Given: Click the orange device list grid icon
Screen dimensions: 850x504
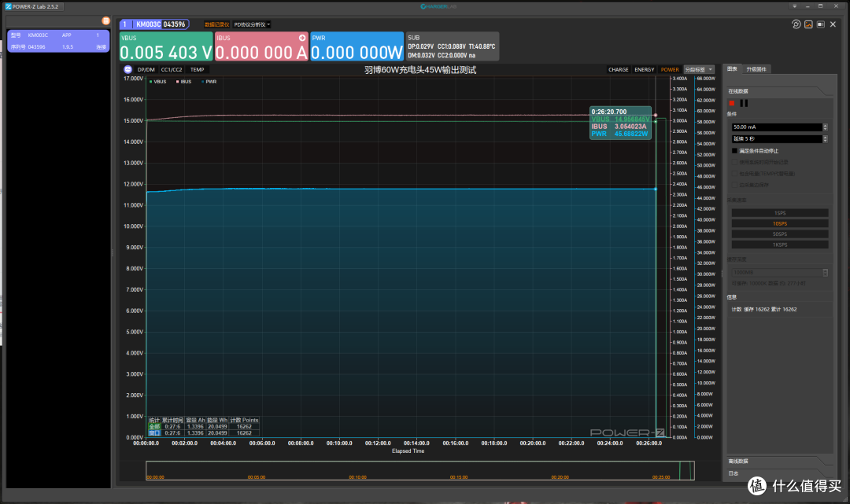Looking at the screenshot, I should click(105, 20).
